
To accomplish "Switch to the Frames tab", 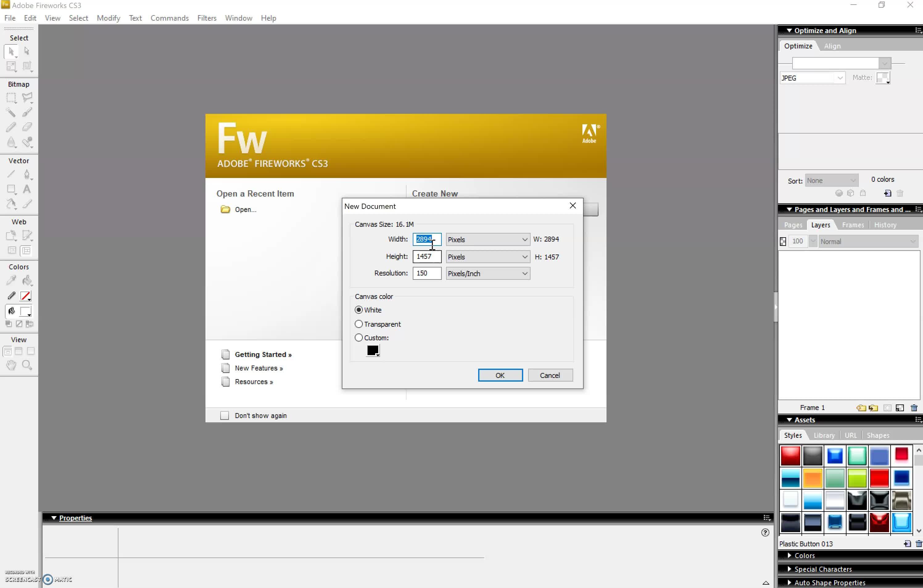I will click(853, 225).
